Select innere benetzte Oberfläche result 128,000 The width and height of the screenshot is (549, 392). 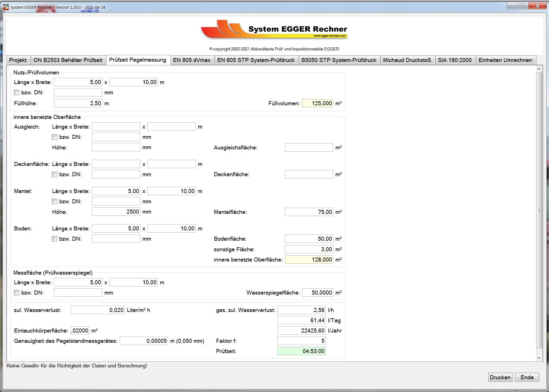point(309,260)
